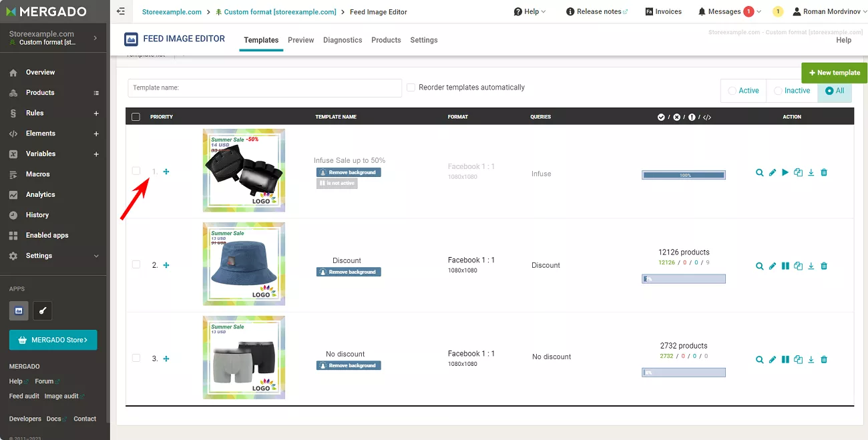Click the move handle of template 1
The image size is (868, 440).
pyautogui.click(x=166, y=172)
